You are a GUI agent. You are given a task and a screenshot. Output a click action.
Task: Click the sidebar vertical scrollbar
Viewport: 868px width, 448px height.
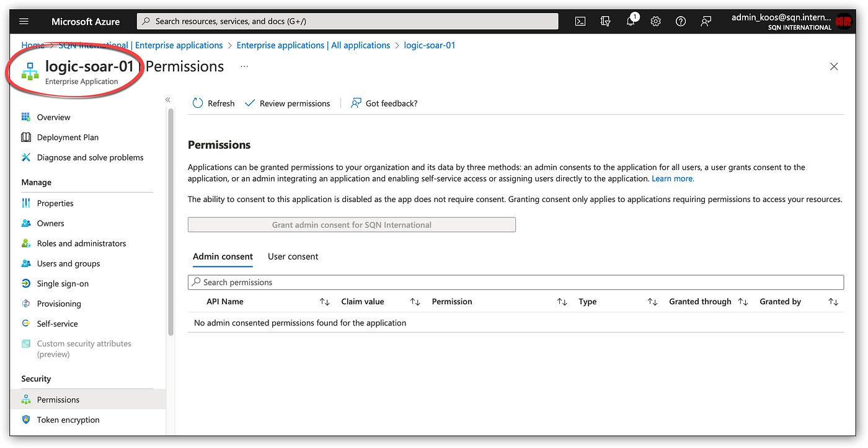[171, 222]
